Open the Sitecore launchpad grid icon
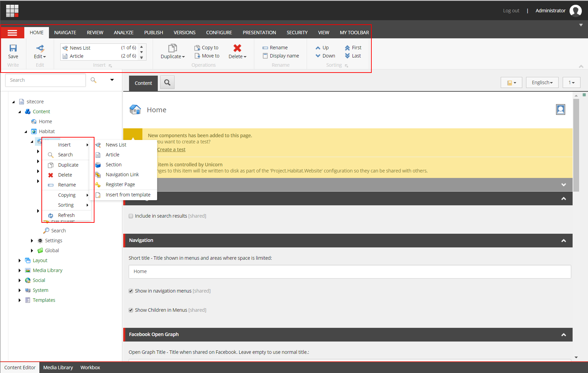Screen dimensions: 588x373 coord(12,11)
